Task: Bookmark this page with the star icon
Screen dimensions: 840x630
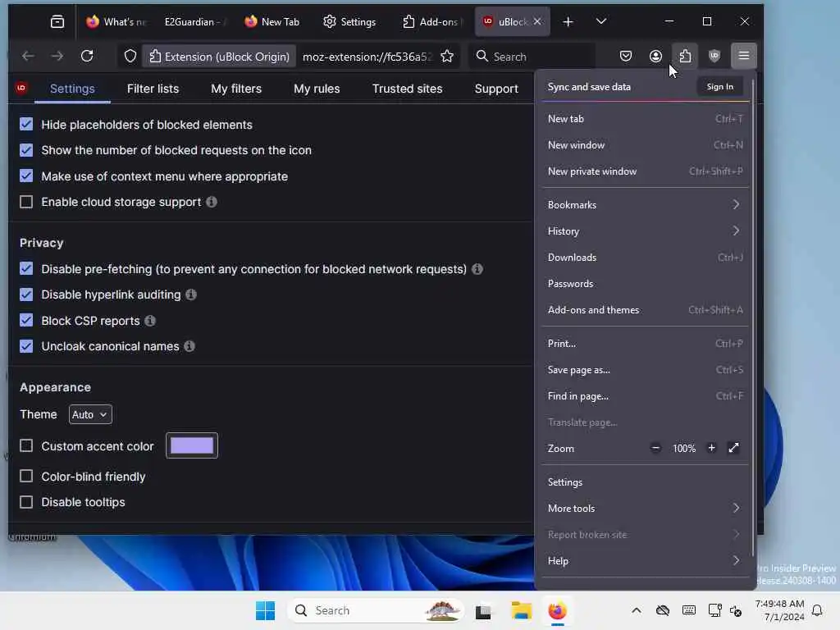Action: 447,57
